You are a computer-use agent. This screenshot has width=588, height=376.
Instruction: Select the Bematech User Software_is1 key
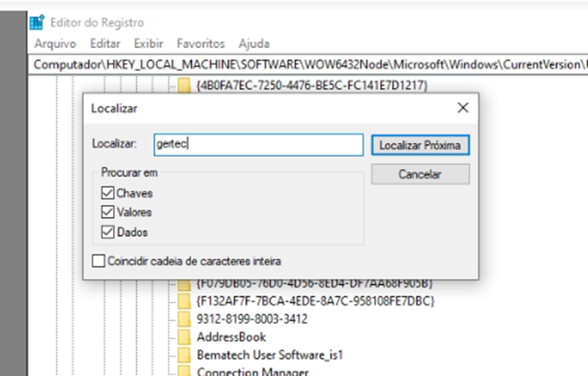point(270,355)
